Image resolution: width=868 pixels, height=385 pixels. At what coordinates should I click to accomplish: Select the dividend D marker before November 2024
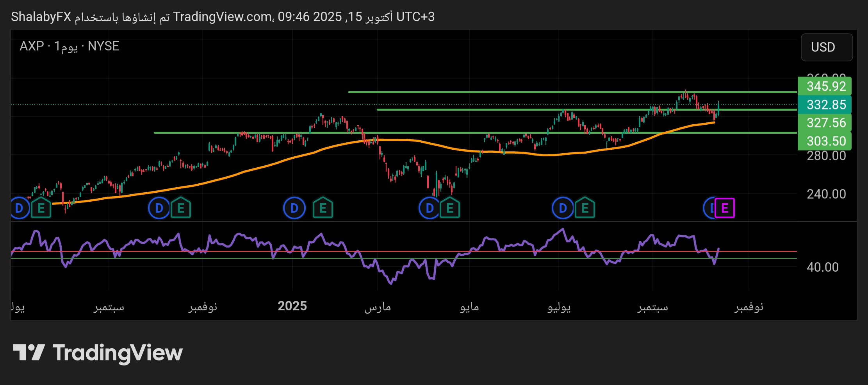pos(159,208)
